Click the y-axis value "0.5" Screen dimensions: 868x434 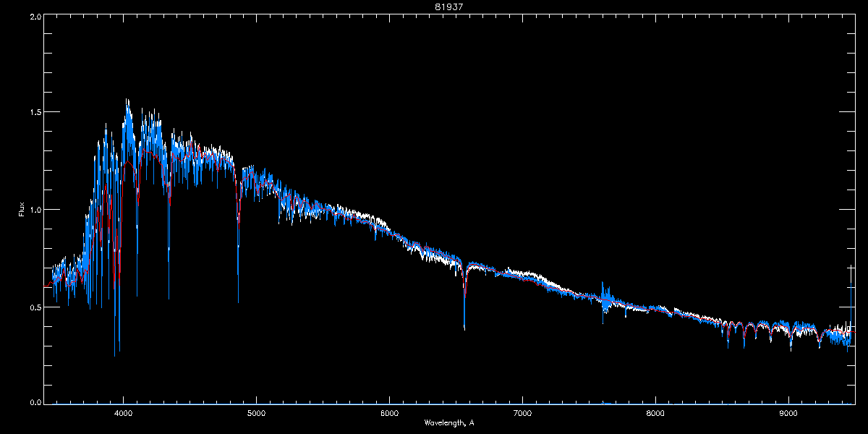pyautogui.click(x=34, y=307)
